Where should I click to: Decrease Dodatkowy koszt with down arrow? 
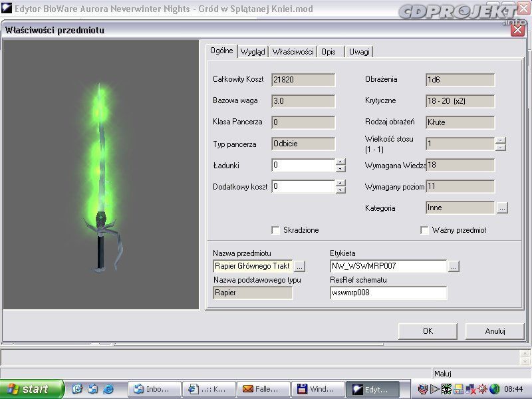(340, 190)
